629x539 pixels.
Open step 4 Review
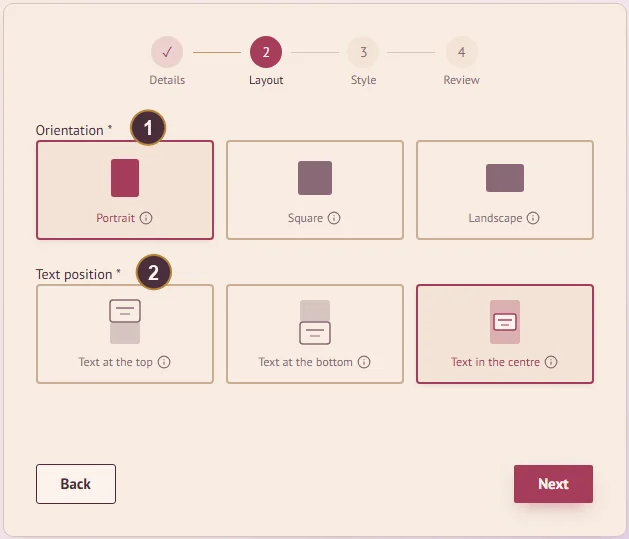(x=461, y=52)
